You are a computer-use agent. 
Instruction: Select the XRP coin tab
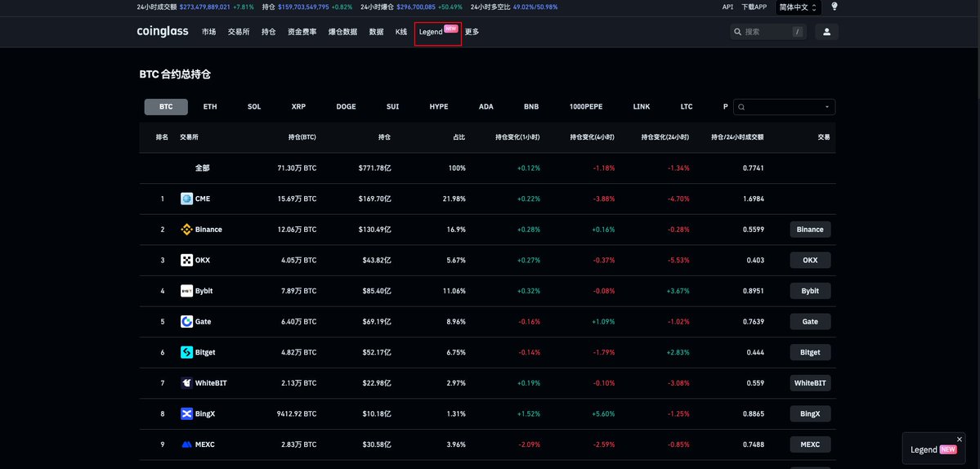tap(299, 107)
